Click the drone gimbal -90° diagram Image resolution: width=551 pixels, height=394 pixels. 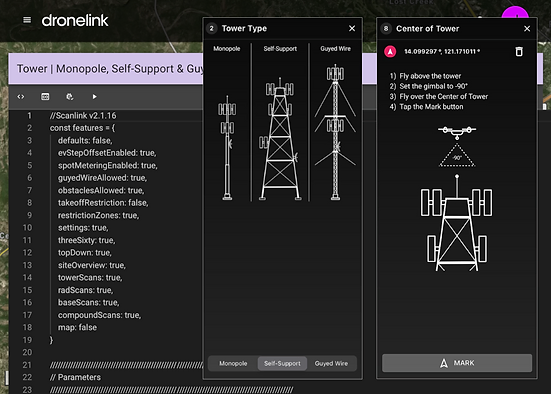click(x=457, y=147)
